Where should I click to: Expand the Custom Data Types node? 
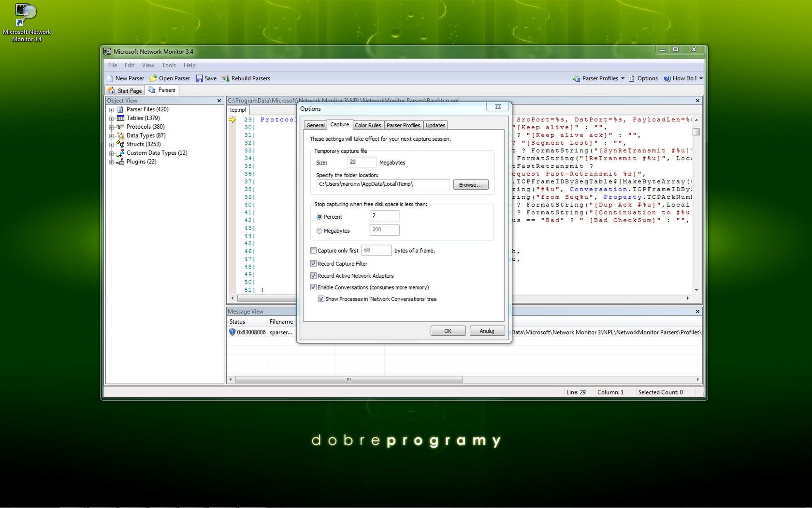(111, 153)
